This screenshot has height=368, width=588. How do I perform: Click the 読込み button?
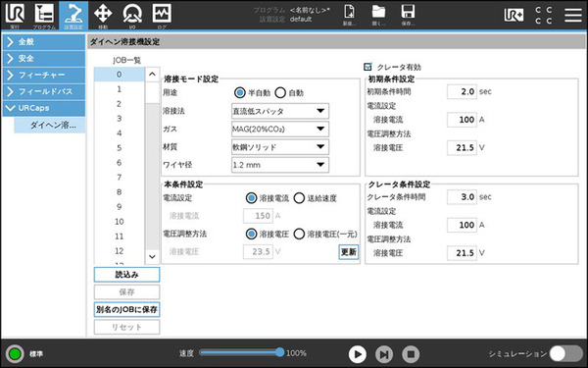[x=126, y=275]
